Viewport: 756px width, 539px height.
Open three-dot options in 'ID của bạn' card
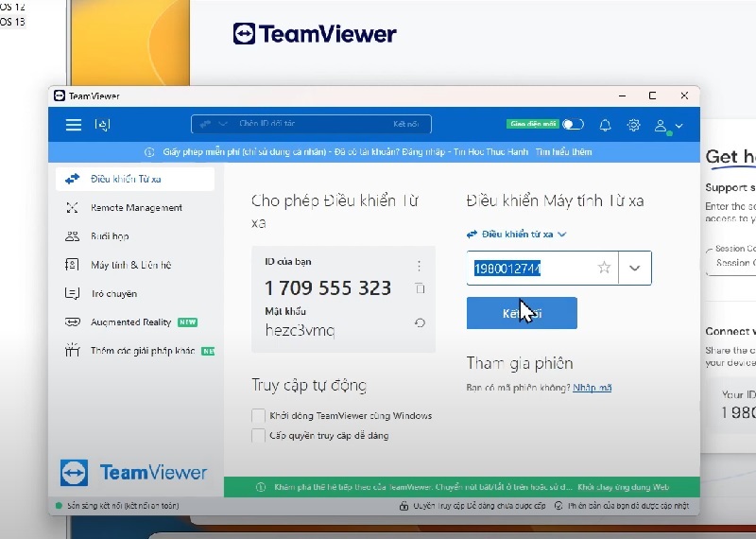point(419,266)
